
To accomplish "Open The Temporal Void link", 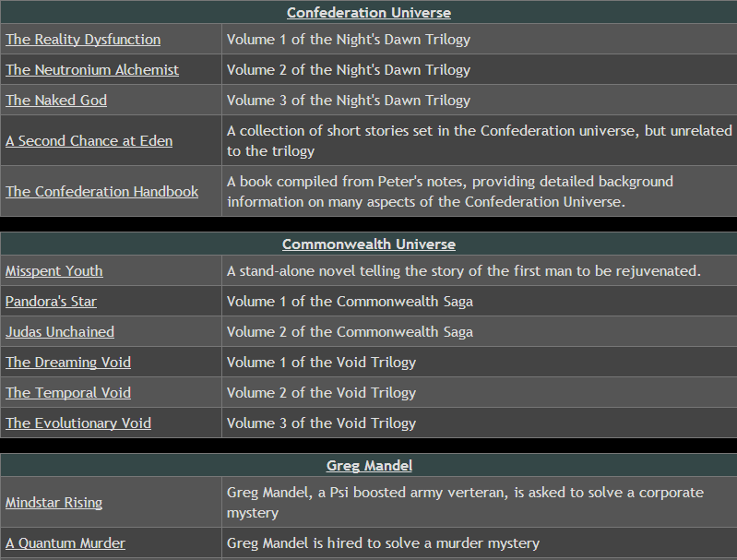I will coord(68,393).
